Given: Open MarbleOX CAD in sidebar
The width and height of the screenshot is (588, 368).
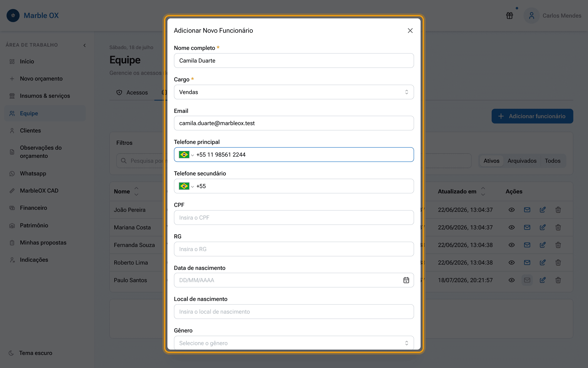Looking at the screenshot, I should [45, 191].
